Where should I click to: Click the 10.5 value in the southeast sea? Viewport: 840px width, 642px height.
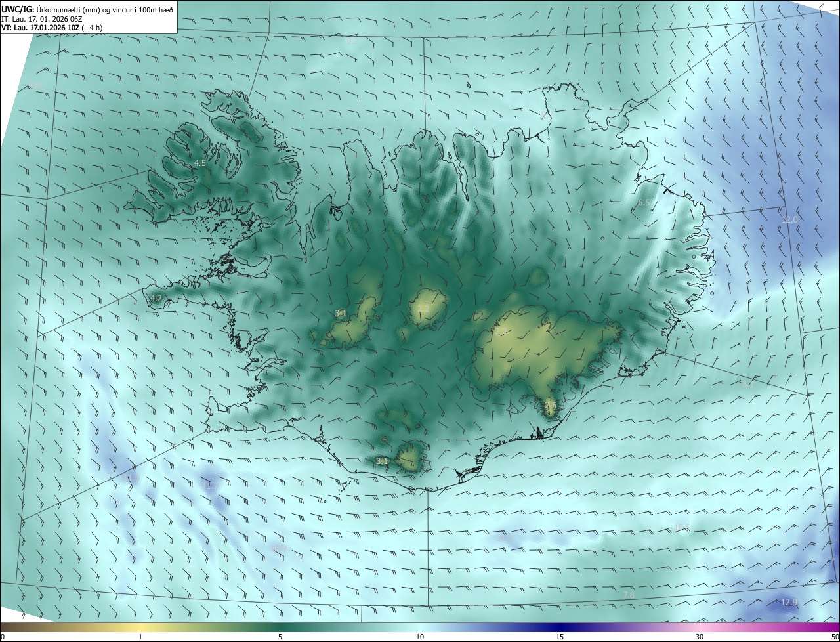[x=682, y=528]
